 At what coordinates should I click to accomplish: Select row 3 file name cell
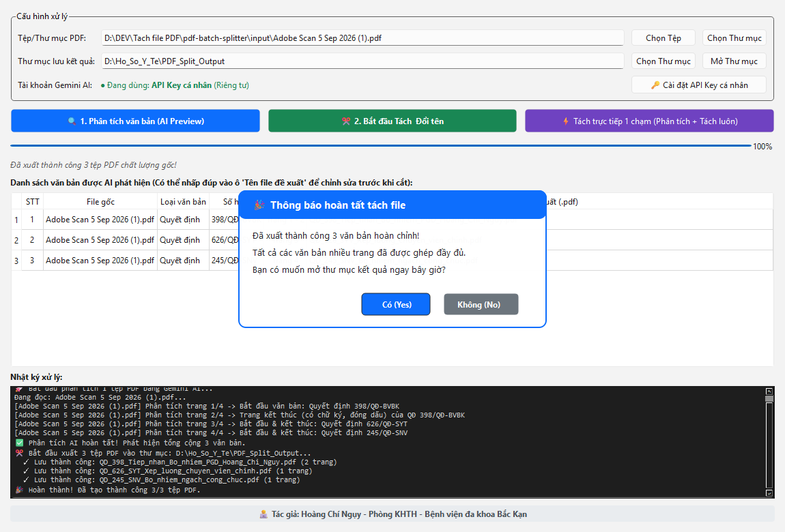coord(100,261)
